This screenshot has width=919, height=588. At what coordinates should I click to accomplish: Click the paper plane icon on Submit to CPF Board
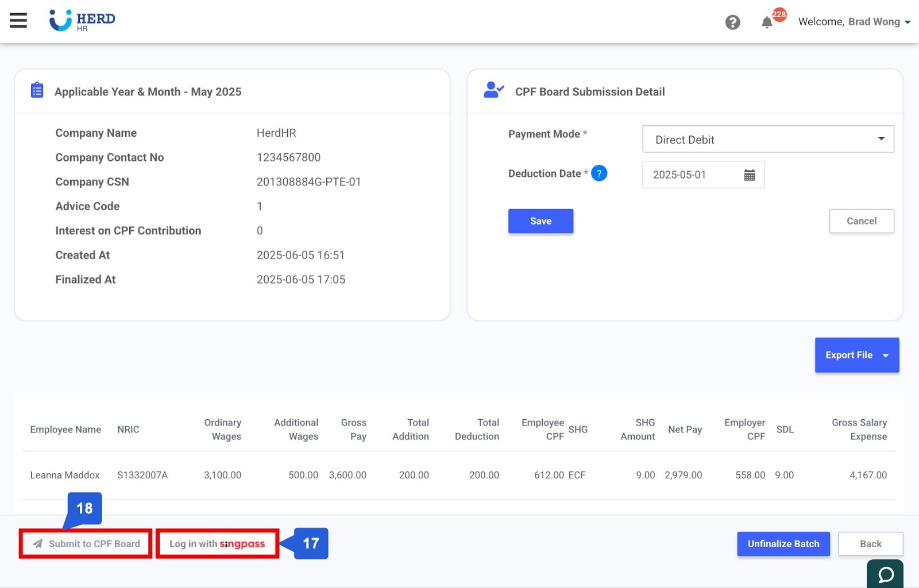pyautogui.click(x=38, y=543)
